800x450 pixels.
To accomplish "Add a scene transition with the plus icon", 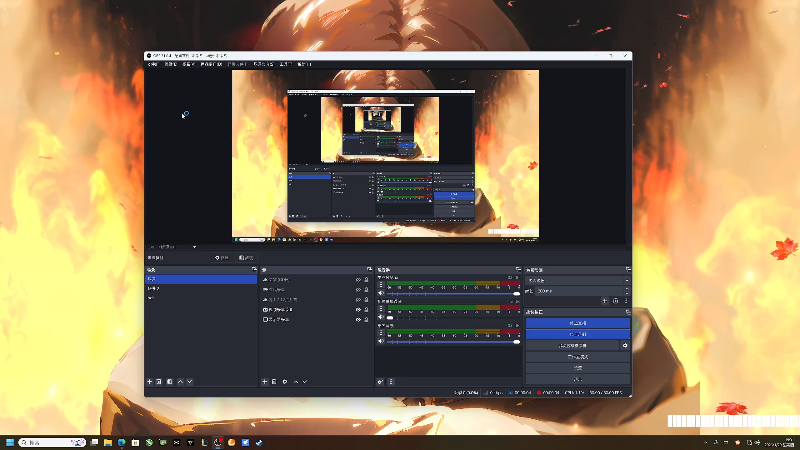I will pyautogui.click(x=605, y=301).
